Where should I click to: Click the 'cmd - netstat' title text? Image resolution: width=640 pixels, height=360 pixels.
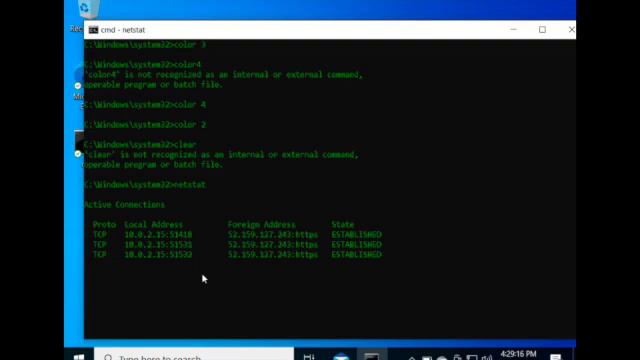pos(123,30)
